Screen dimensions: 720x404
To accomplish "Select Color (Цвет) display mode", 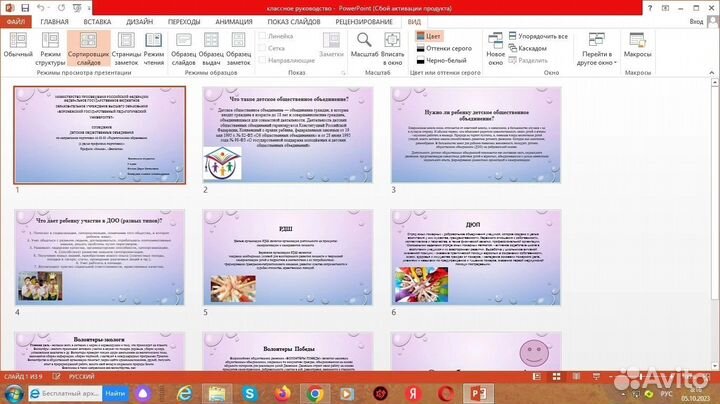I will (428, 36).
